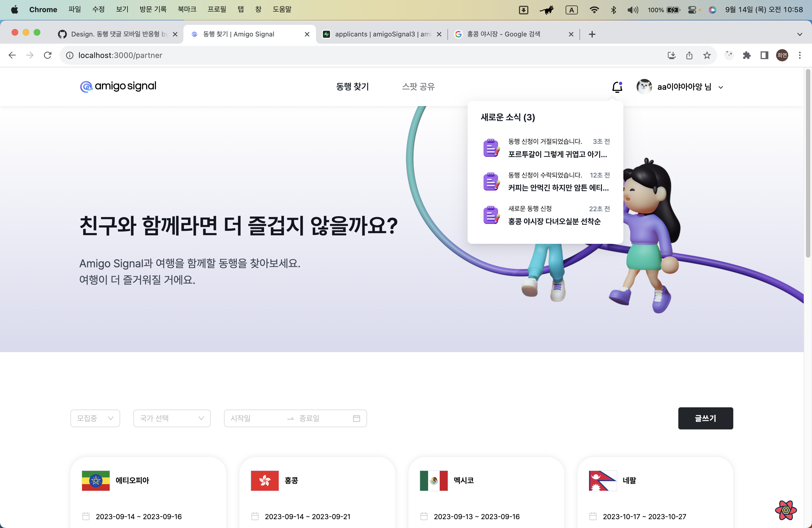Expand the aa이야아아앙 user menu chevron
The width and height of the screenshot is (812, 528).
[721, 87]
